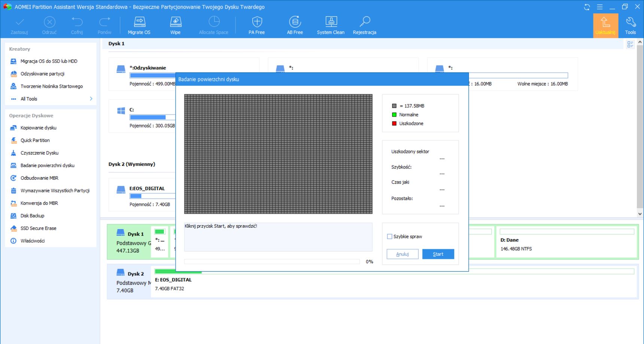This screenshot has height=344, width=644.
Task: Click the Odrzuć discard icon
Action: (49, 22)
